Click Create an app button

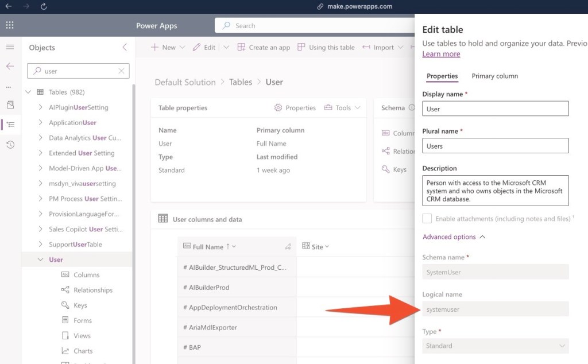click(264, 48)
